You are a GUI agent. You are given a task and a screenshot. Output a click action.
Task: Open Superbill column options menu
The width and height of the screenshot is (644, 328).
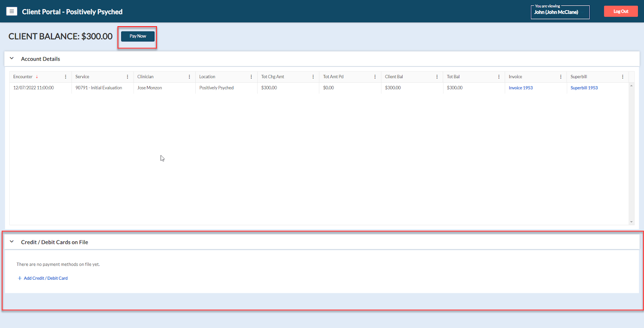tap(623, 77)
